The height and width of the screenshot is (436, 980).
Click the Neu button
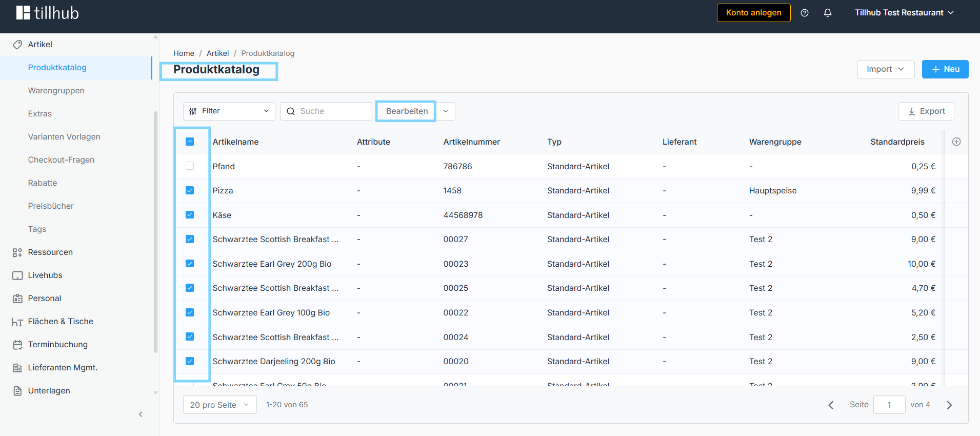pos(945,69)
